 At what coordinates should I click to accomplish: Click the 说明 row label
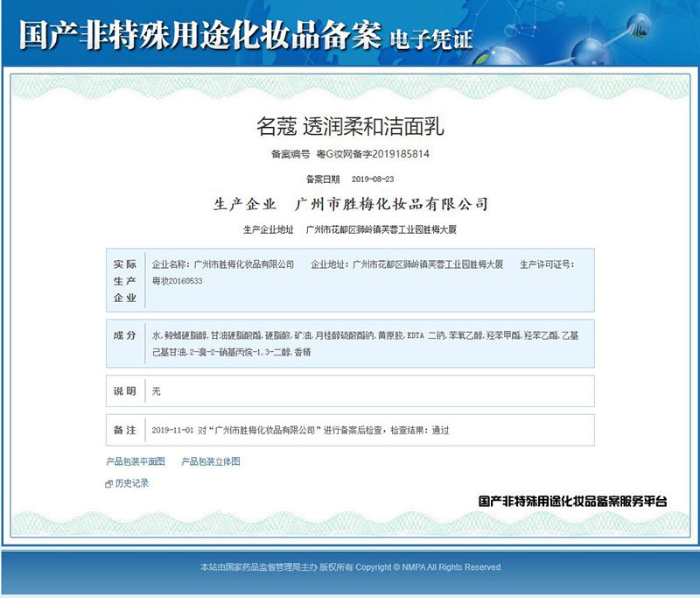125,391
